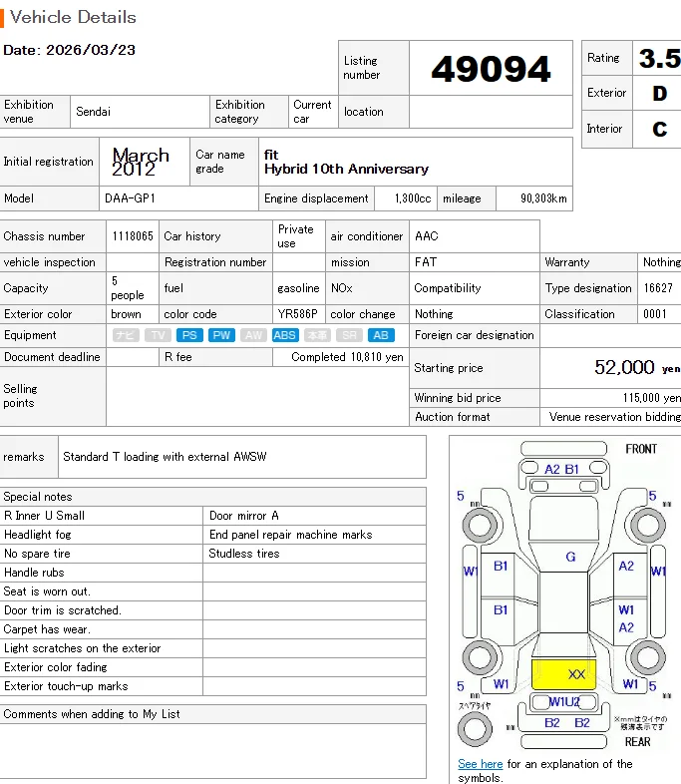The height and width of the screenshot is (784, 681).
Task: Click the greyed-out AW alloy wheels badge
Action: [253, 335]
